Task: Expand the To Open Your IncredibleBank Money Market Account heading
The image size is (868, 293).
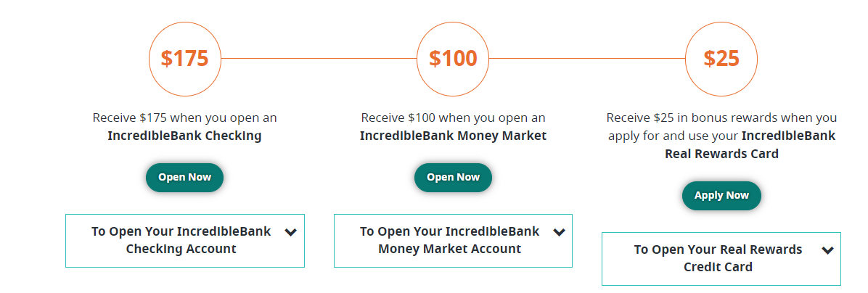Action: (x=453, y=241)
